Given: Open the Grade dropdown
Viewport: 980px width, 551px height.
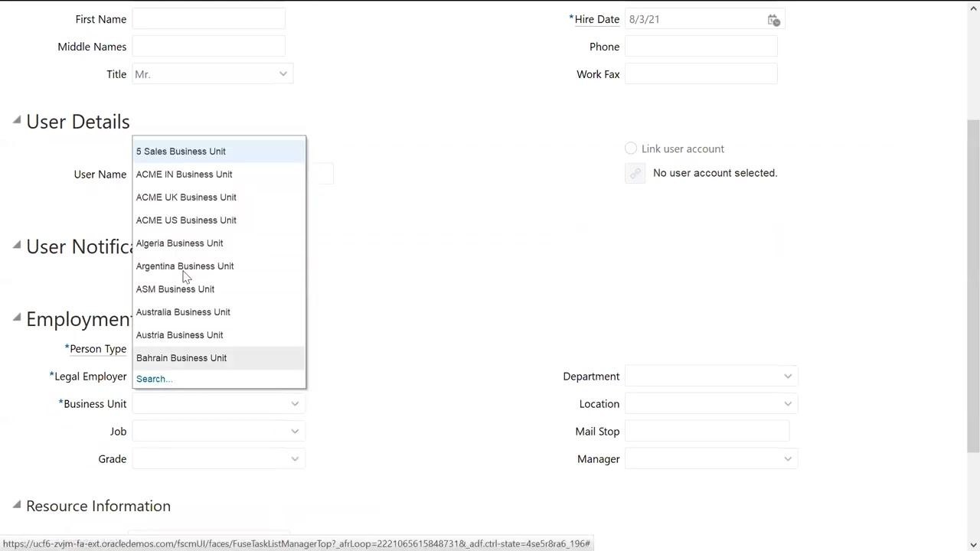Looking at the screenshot, I should pyautogui.click(x=295, y=459).
